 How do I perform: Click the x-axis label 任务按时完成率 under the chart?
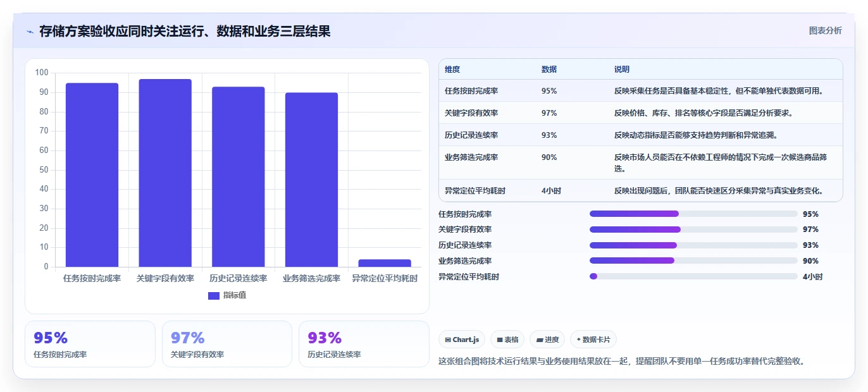[92, 278]
